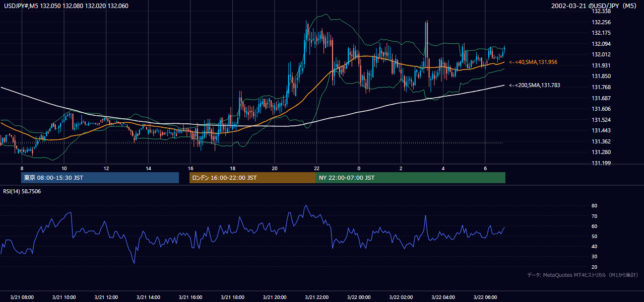Screen dimensions: 644x302
Task: Click price axis value 131.362
Action: point(601,141)
